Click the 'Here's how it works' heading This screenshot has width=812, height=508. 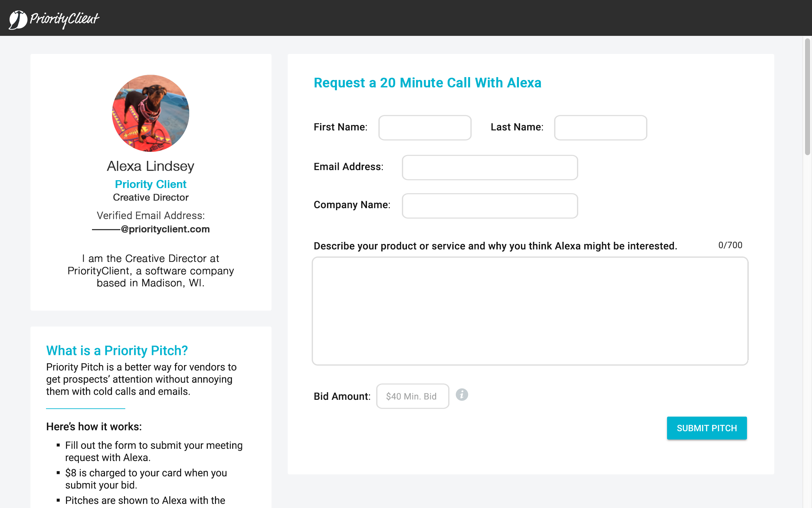coord(94,426)
